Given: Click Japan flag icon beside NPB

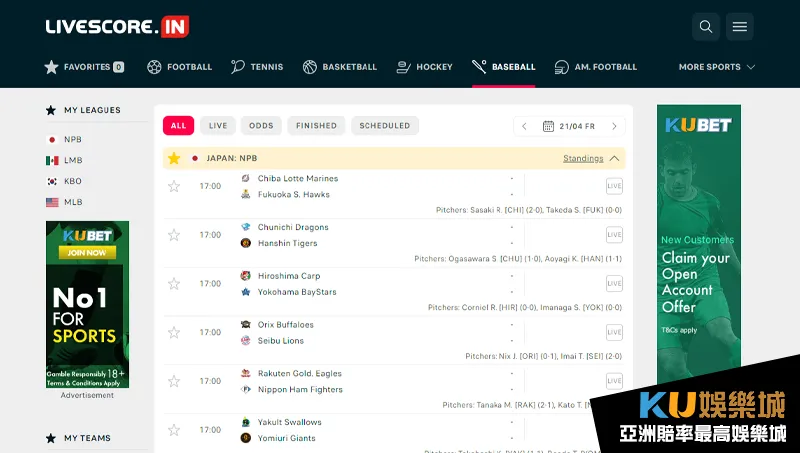Looking at the screenshot, I should tap(52, 140).
